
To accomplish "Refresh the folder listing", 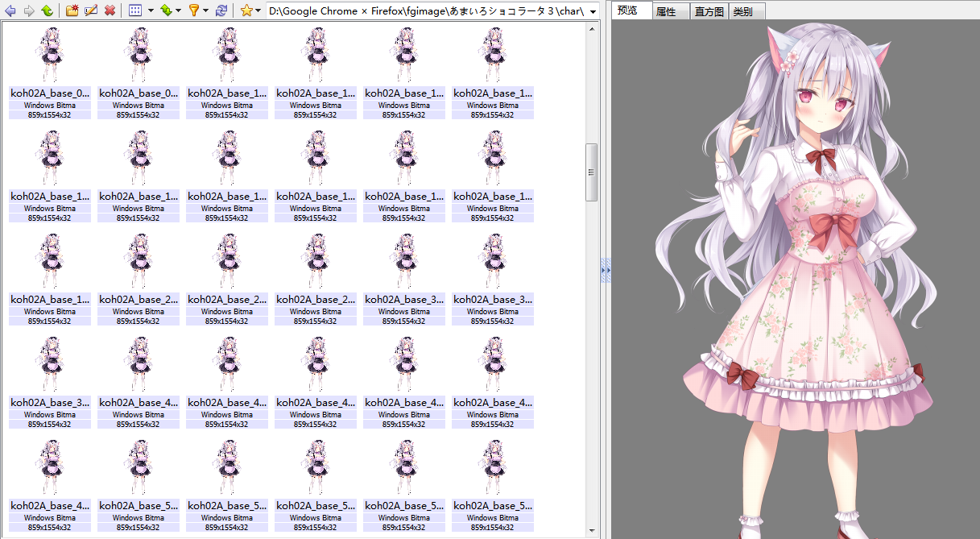I will [221, 10].
